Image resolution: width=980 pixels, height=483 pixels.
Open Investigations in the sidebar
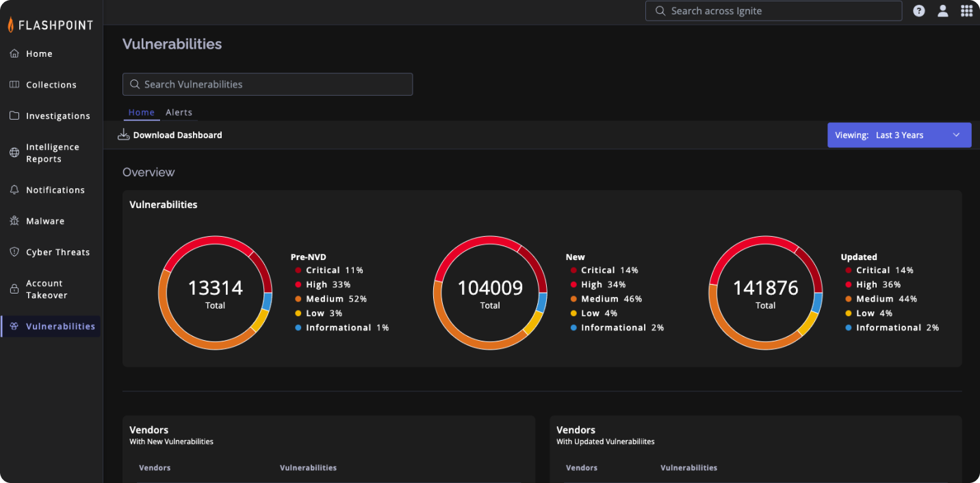58,116
